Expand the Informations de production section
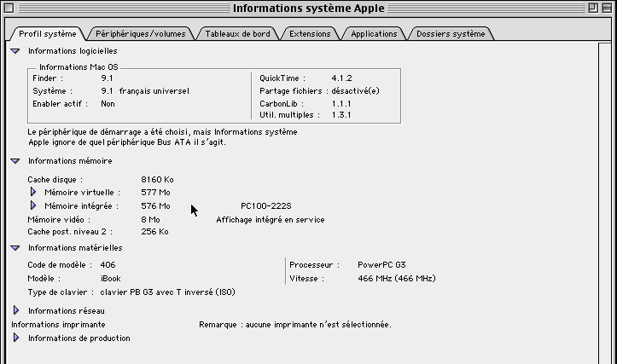Image resolution: width=617 pixels, height=364 pixels. click(16, 338)
